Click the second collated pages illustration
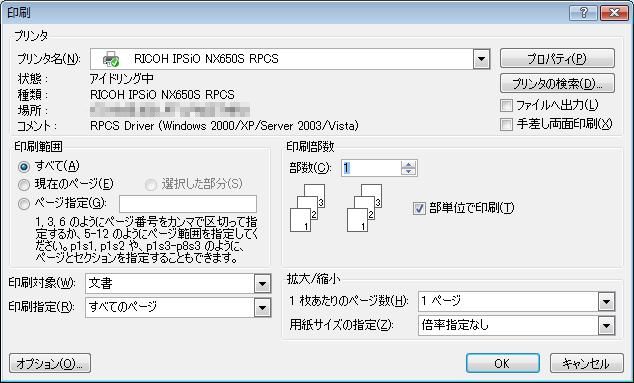This screenshot has width=634, height=383. (x=364, y=208)
